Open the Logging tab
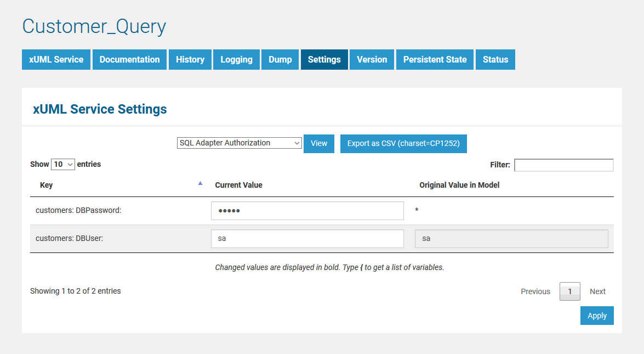Image resolution: width=644 pixels, height=354 pixels. (236, 59)
